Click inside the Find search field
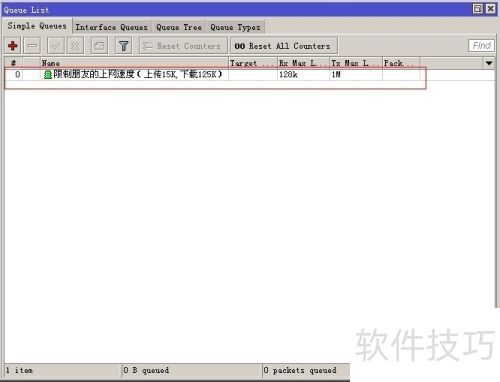The width and height of the screenshot is (500, 382). point(481,46)
